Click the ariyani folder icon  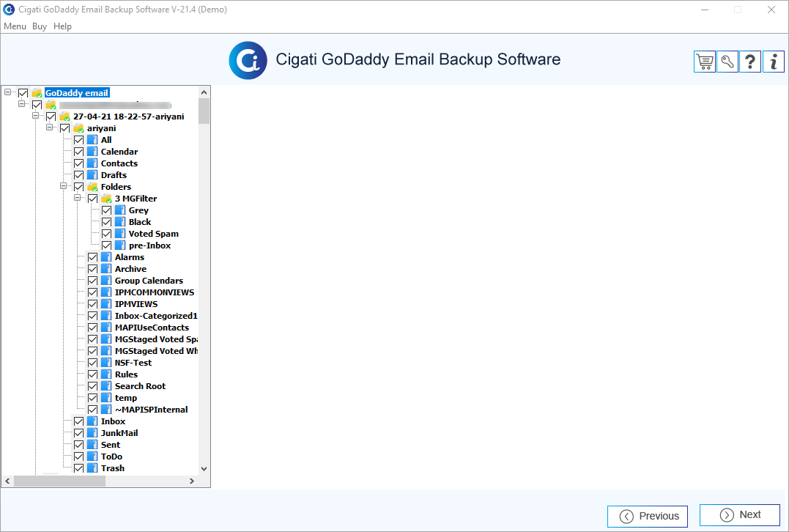(x=78, y=128)
